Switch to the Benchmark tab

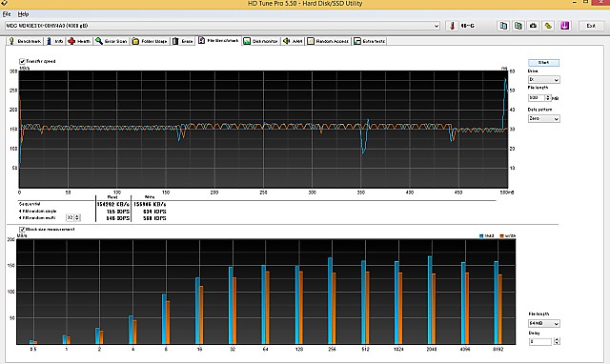tap(26, 41)
